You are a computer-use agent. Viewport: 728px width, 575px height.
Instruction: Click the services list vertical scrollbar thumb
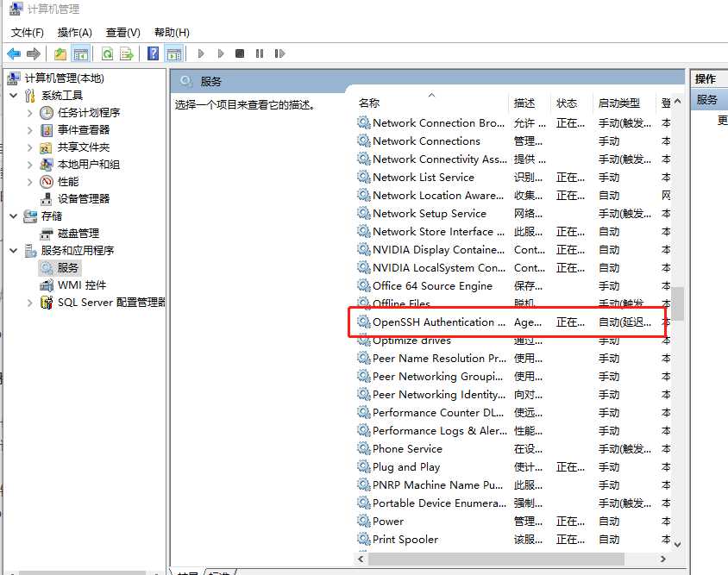[x=678, y=303]
